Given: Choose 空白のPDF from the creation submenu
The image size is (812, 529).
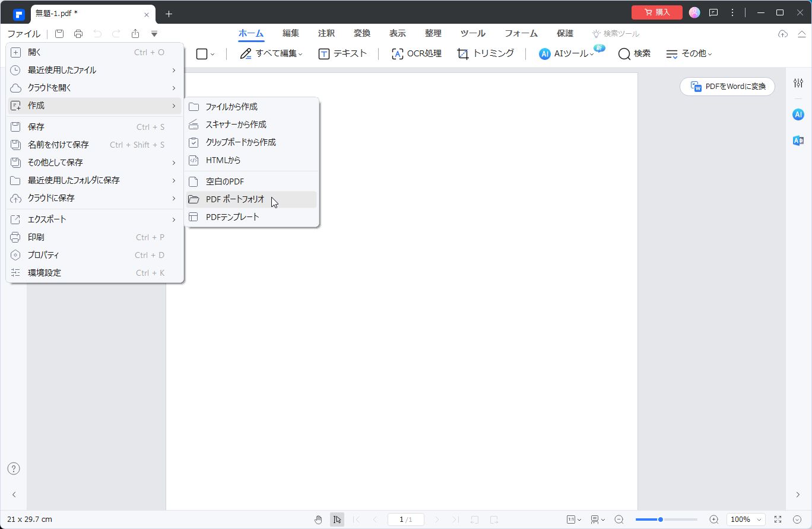Looking at the screenshot, I should click(224, 181).
